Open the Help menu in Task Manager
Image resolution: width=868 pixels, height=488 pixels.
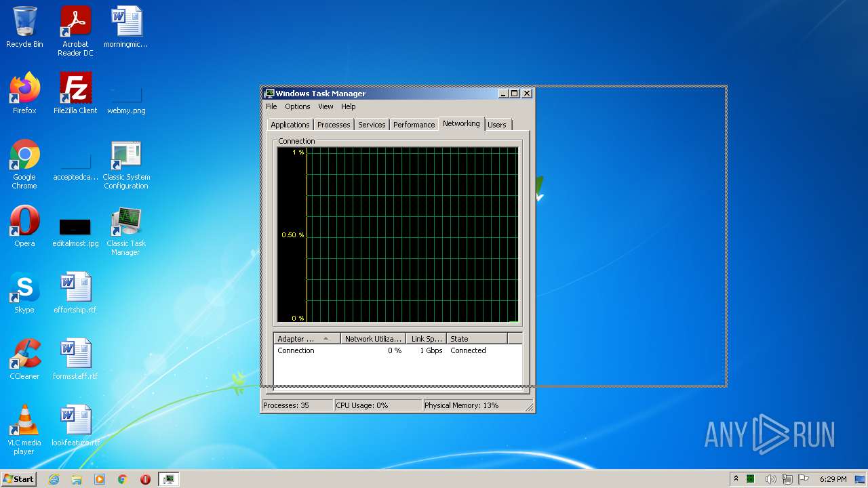(x=348, y=106)
